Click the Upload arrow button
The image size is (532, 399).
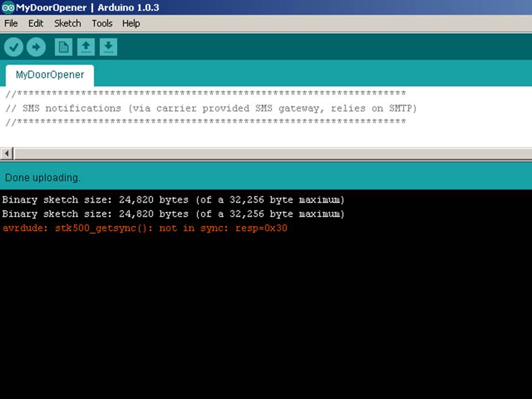tap(36, 47)
